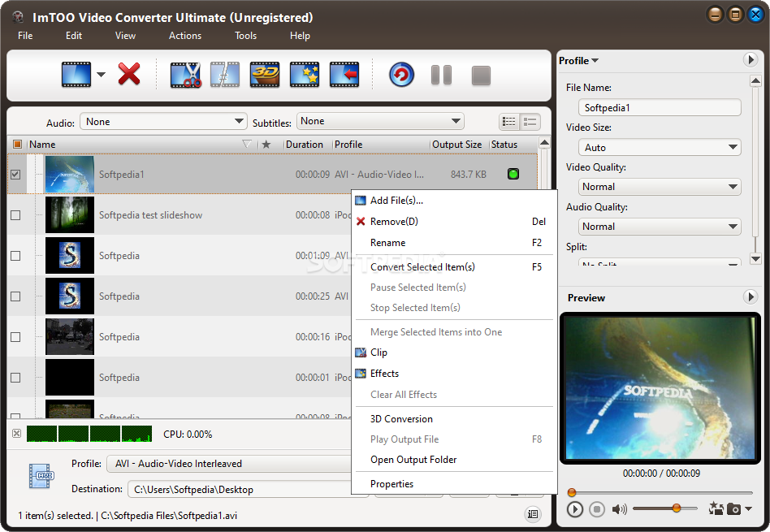
Task: Choose Rename in the context menu
Action: tap(454, 243)
